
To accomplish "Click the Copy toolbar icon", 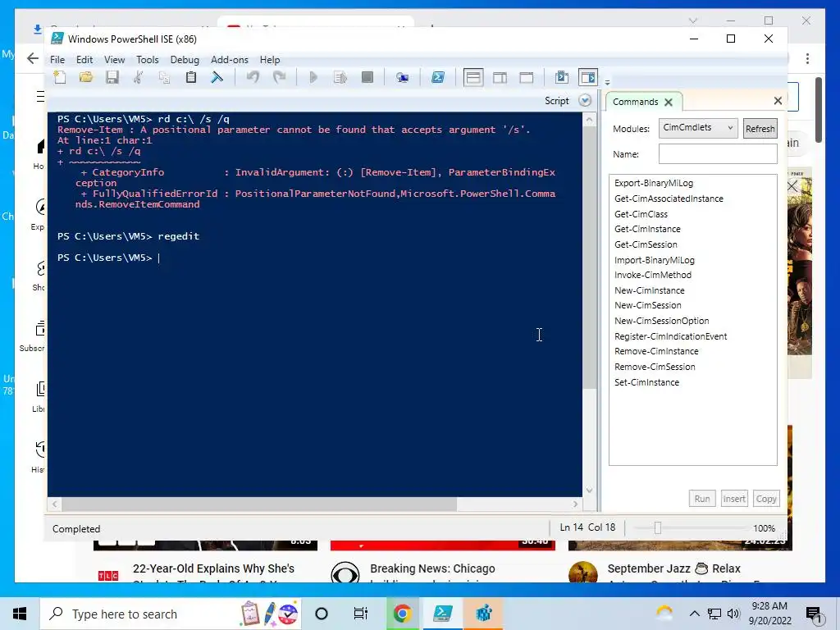I will 164,77.
